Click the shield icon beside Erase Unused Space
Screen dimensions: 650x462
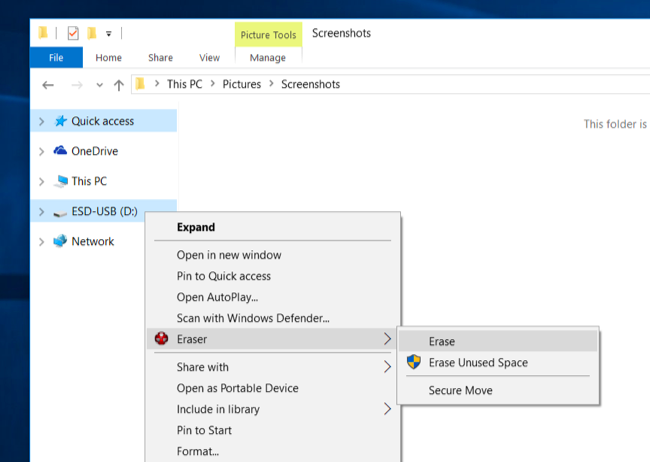(413, 362)
